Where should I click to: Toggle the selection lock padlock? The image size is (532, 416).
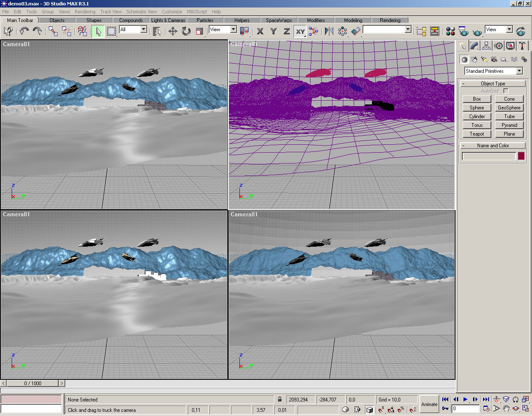point(280,399)
